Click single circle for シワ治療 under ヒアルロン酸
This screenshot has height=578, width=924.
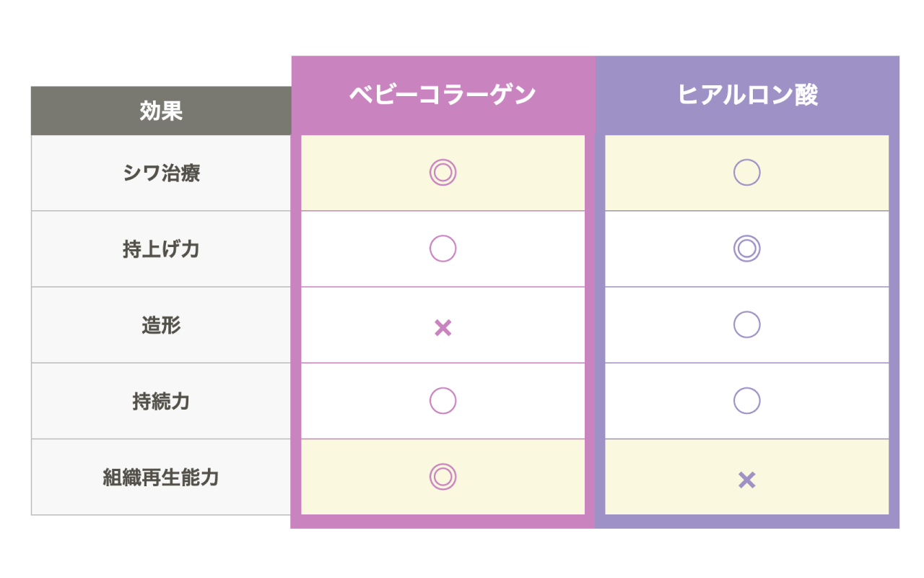[x=746, y=173]
